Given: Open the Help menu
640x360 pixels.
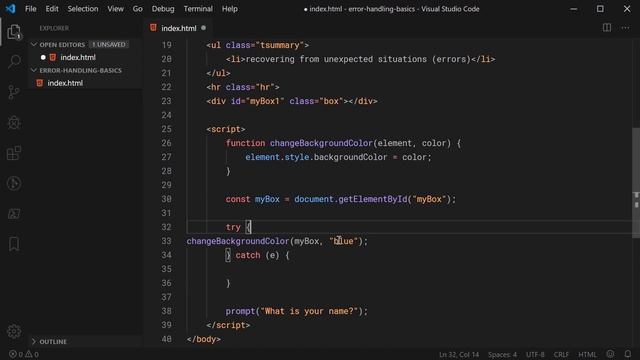Looking at the screenshot, I should click(x=230, y=9).
